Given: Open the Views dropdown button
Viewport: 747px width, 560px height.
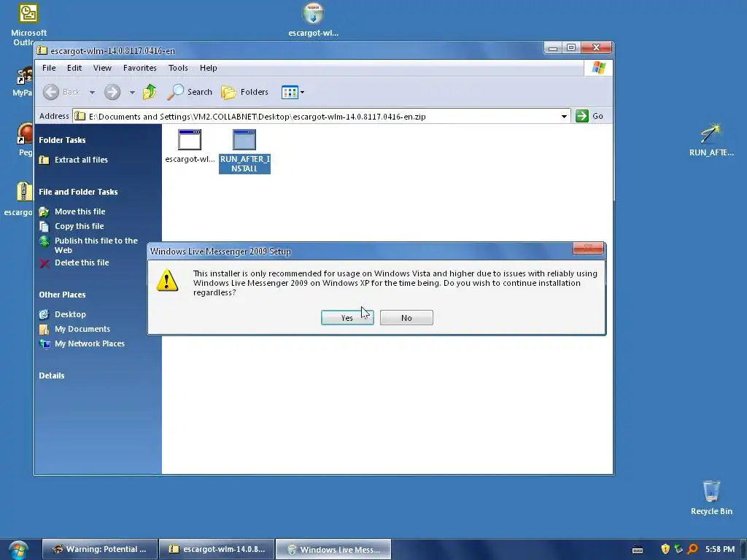Looking at the screenshot, I should point(293,93).
